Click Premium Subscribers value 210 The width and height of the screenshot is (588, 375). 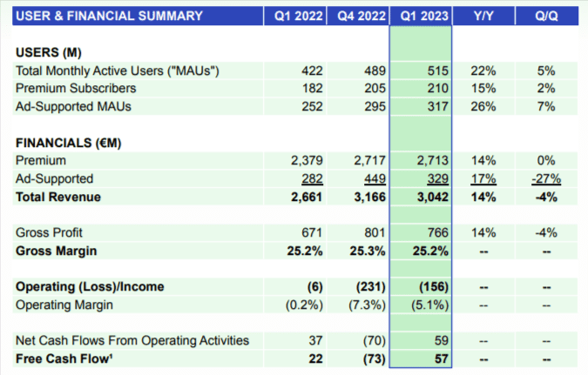[438, 89]
